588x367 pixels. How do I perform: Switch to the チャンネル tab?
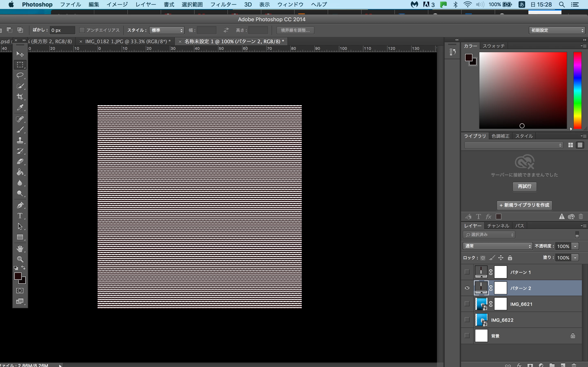[x=498, y=226]
